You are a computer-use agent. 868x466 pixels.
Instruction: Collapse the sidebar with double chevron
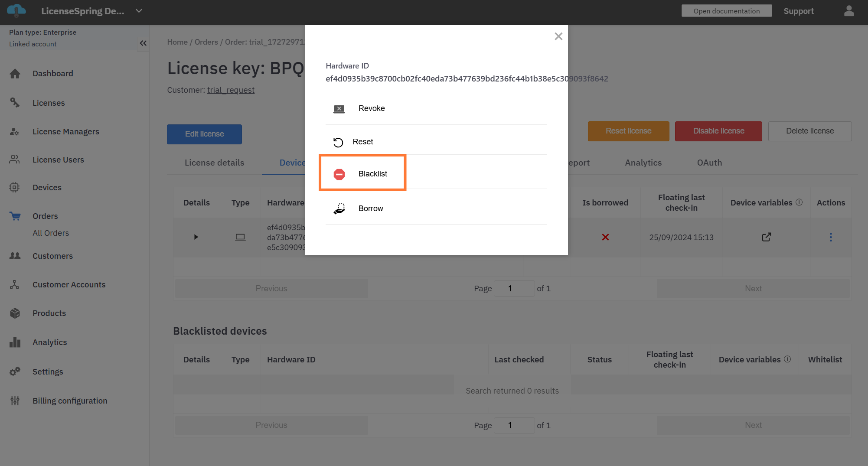[143, 43]
